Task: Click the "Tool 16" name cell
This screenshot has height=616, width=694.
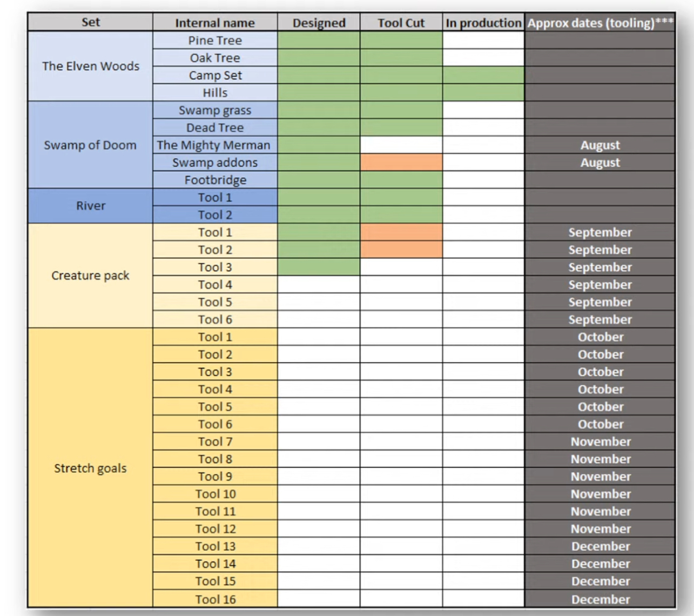Action: (x=214, y=599)
